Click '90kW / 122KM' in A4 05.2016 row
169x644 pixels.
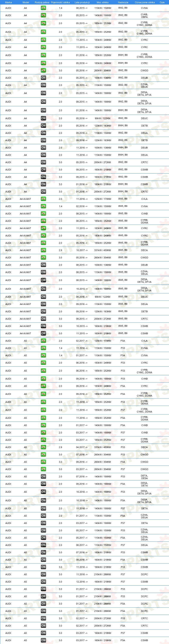point(103,119)
